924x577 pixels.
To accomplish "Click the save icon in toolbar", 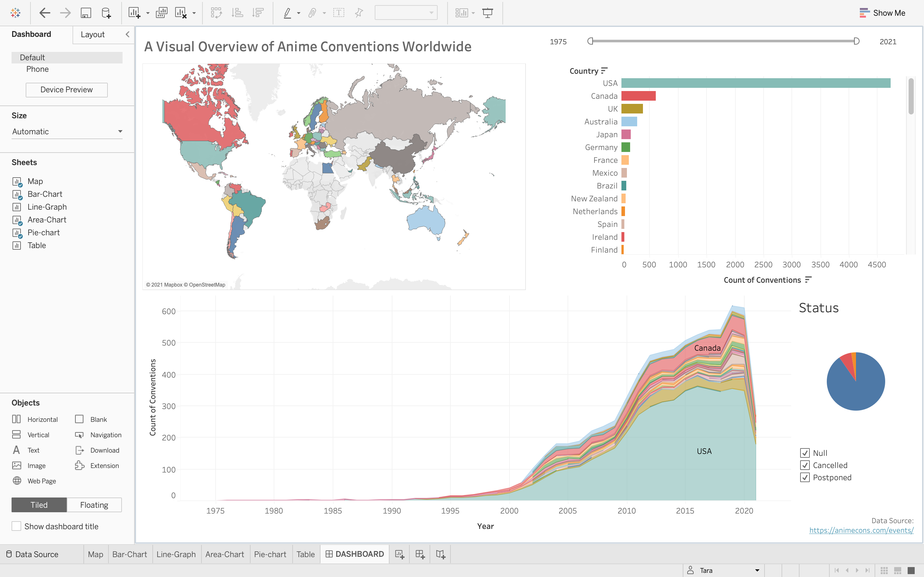I will pos(86,13).
